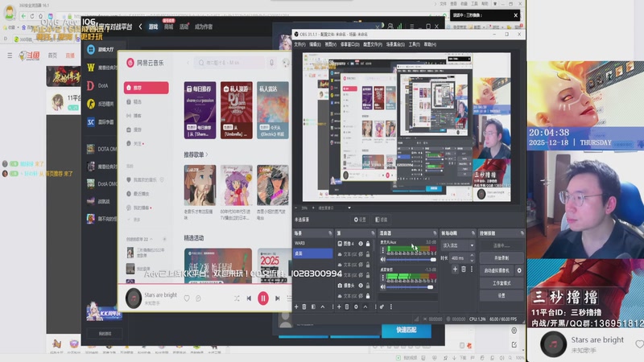The height and width of the screenshot is (362, 644).
Task: Click back chevron in game platform header
Action: click(x=140, y=27)
